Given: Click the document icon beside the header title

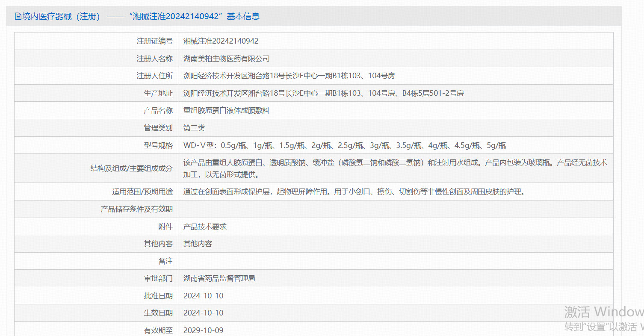Looking at the screenshot, I should pos(18,16).
